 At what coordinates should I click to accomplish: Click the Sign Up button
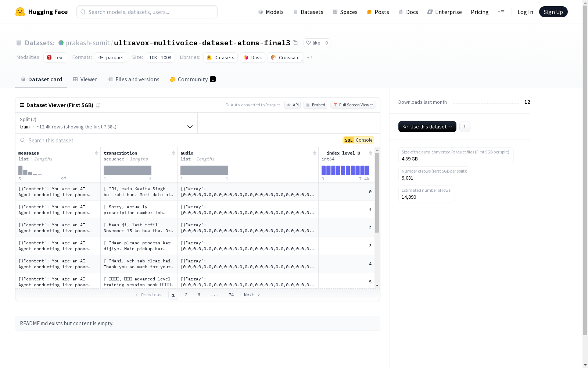[553, 12]
